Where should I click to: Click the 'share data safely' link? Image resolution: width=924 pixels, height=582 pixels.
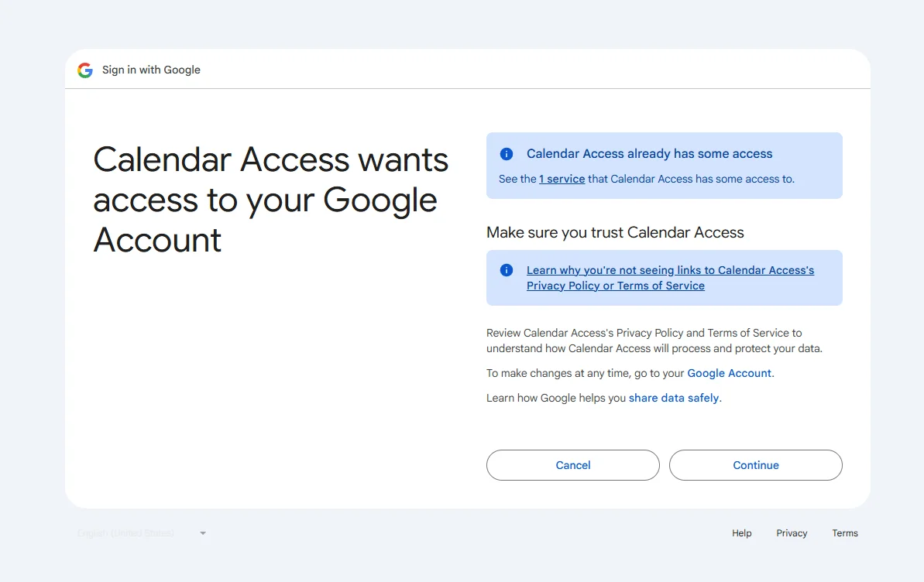[673, 397]
